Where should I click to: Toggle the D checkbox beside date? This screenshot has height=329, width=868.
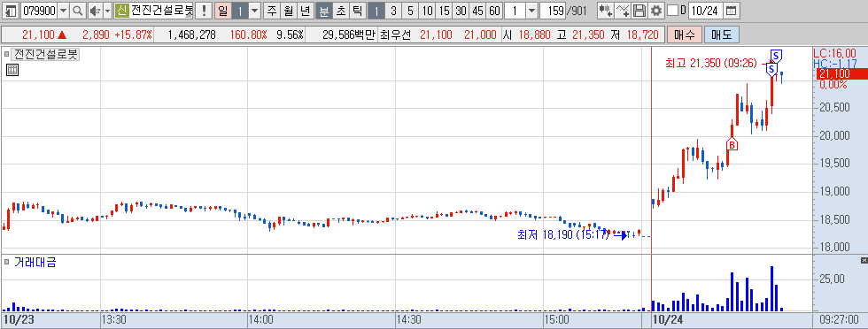pos(672,11)
